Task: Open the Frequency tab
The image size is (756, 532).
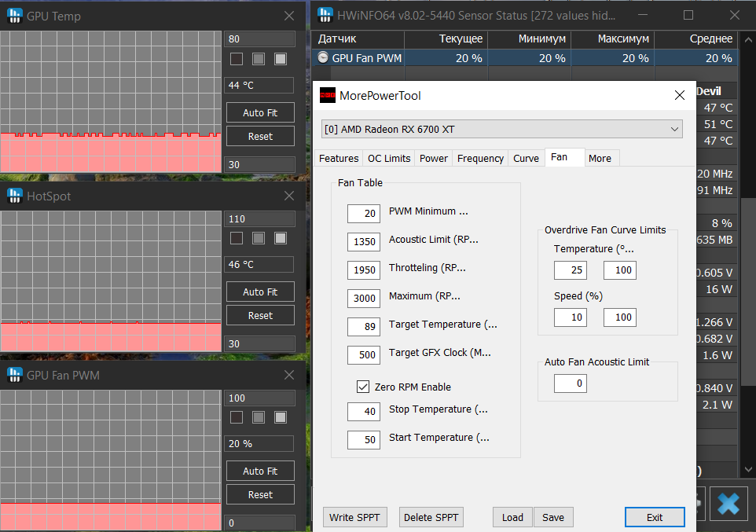Action: pyautogui.click(x=480, y=158)
